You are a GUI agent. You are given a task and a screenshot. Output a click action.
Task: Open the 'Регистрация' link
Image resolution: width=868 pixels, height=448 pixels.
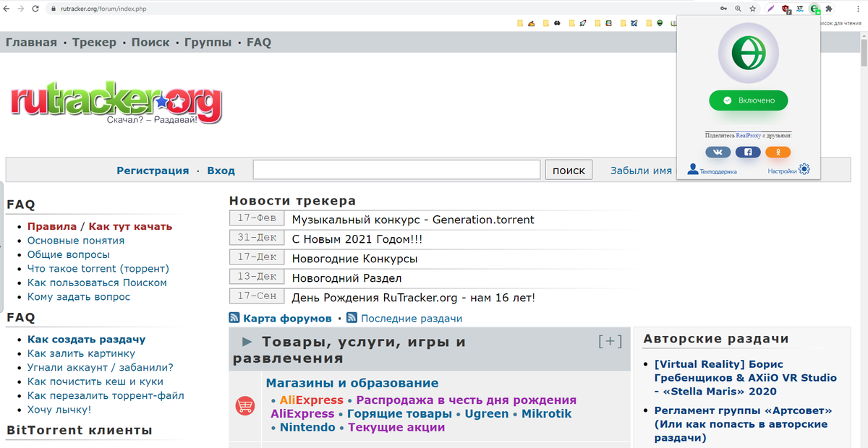tap(153, 171)
